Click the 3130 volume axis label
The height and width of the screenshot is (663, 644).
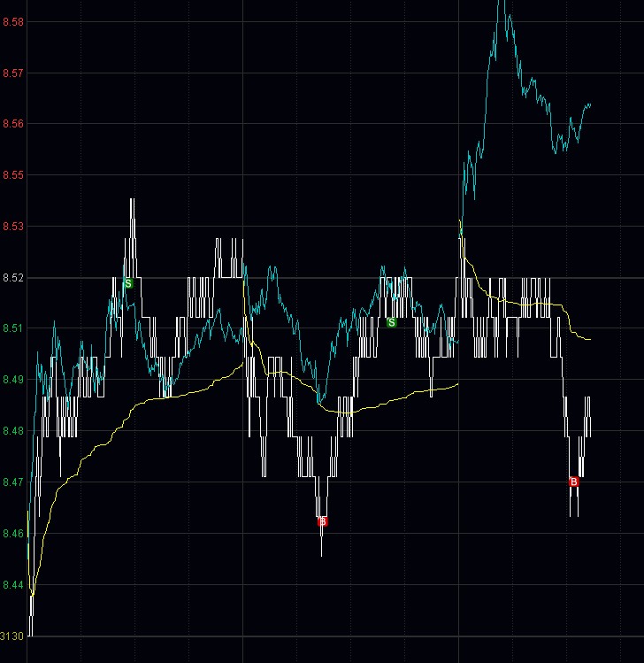pyautogui.click(x=11, y=636)
